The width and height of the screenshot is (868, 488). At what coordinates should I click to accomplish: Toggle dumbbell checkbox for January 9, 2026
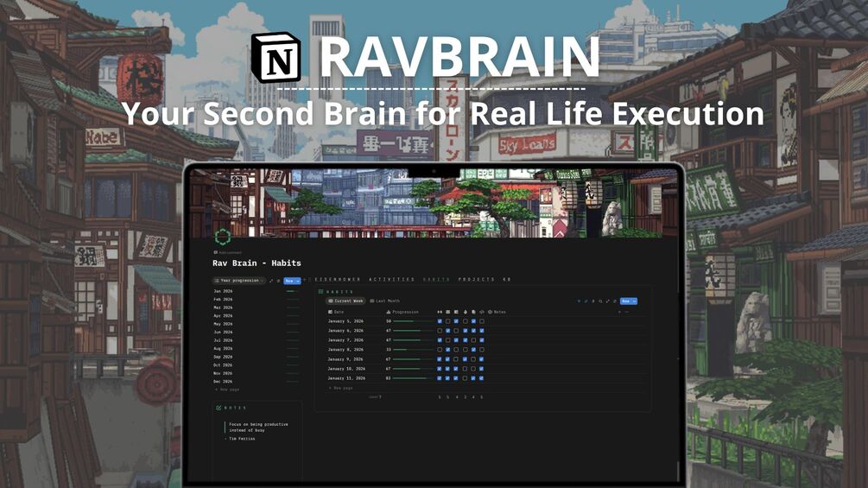click(440, 359)
